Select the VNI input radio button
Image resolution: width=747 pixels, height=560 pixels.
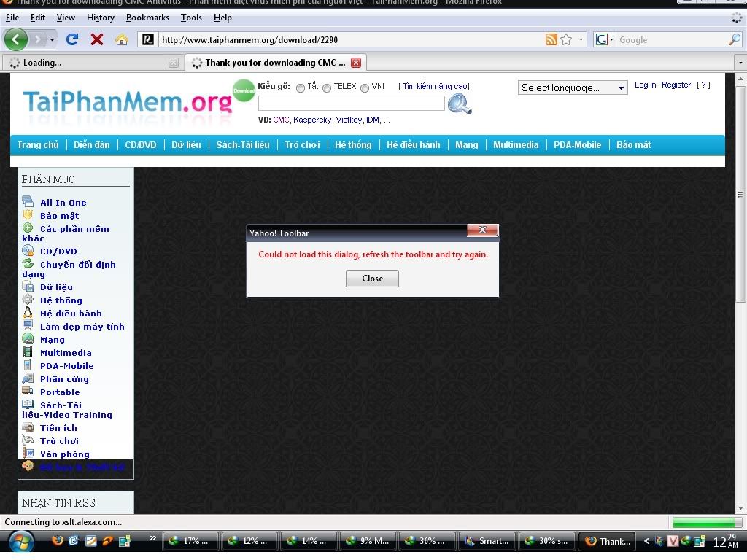coord(365,87)
